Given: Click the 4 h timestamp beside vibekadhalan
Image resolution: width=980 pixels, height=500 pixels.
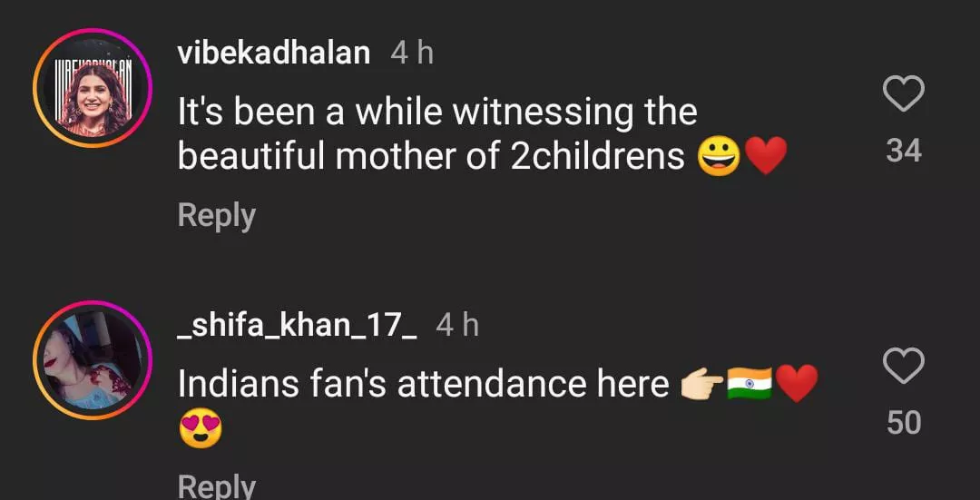Looking at the screenshot, I should [412, 53].
